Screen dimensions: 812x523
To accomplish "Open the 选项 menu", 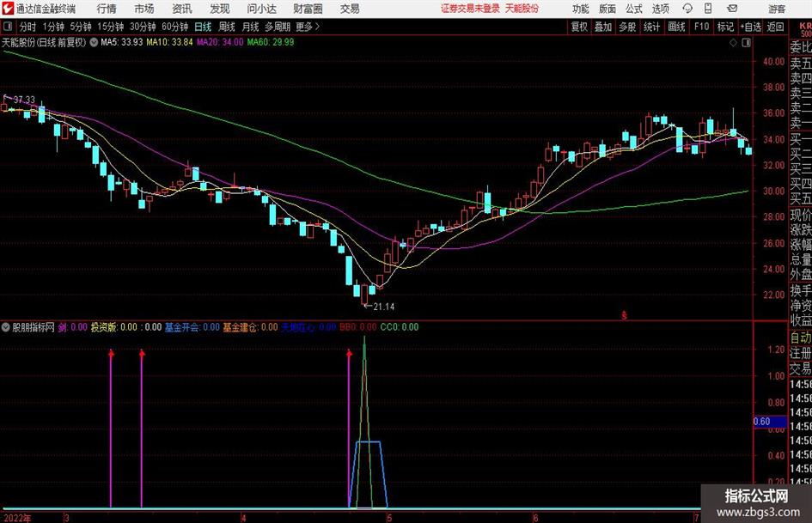I will tap(660, 9).
